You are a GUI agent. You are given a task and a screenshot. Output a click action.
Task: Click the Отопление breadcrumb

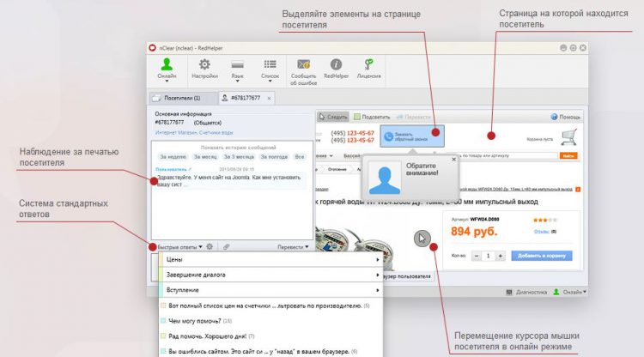pos(337,169)
